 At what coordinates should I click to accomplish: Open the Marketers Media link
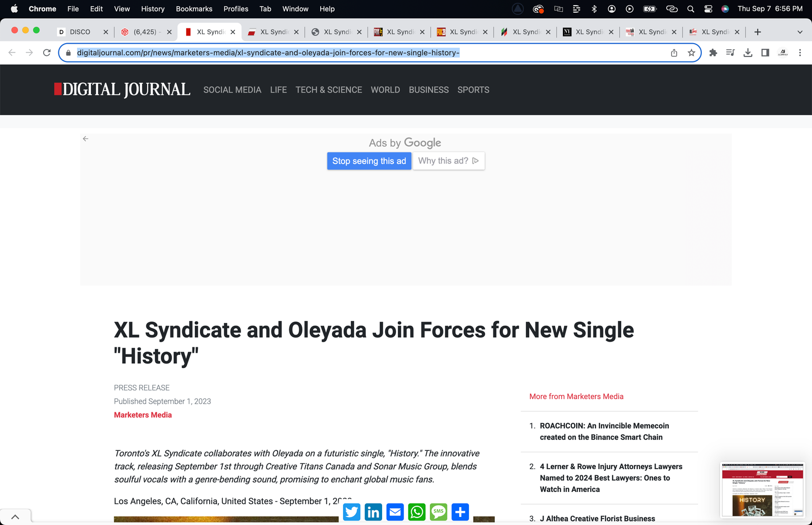pyautogui.click(x=143, y=415)
